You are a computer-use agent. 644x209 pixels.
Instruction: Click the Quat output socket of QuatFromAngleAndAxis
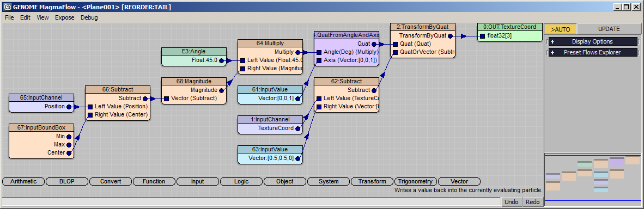pyautogui.click(x=374, y=44)
